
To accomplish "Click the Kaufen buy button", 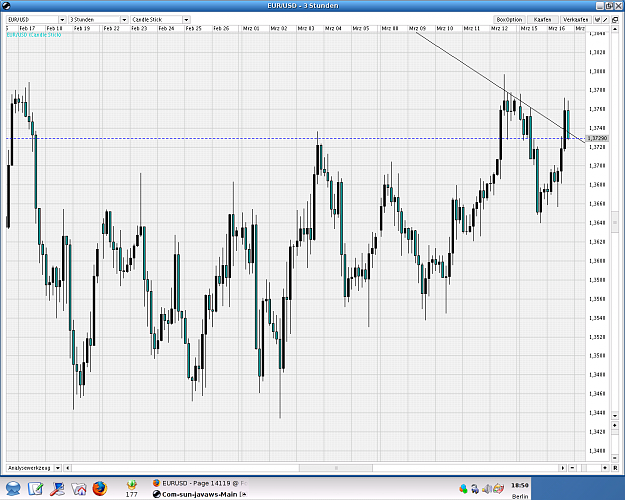I will (542, 20).
